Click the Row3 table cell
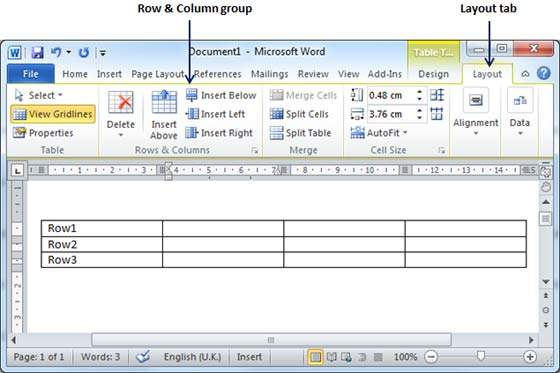Image resolution: width=560 pixels, height=373 pixels. click(x=102, y=260)
